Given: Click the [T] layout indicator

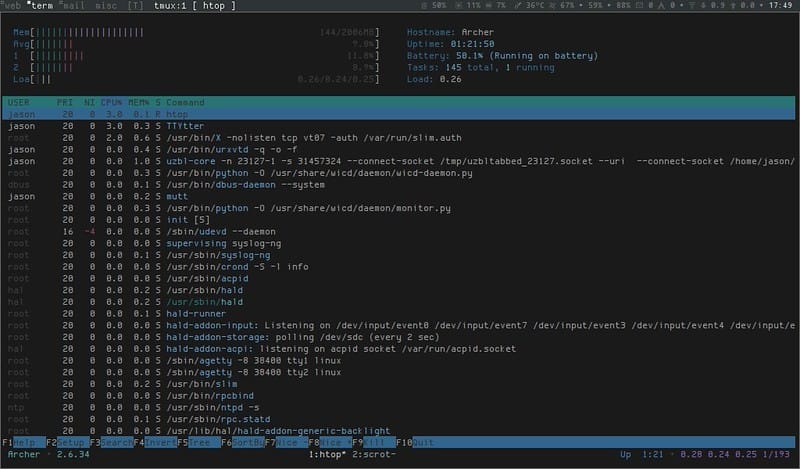Looking at the screenshot, I should [x=136, y=6].
